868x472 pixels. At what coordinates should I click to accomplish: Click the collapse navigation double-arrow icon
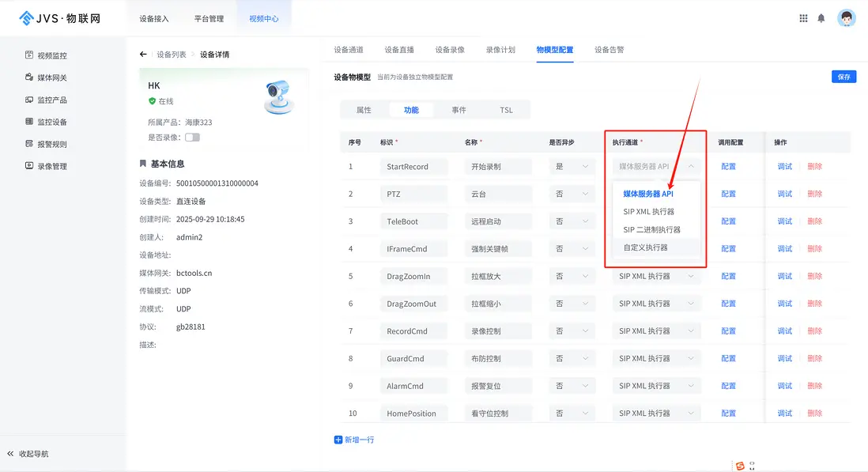click(x=10, y=454)
